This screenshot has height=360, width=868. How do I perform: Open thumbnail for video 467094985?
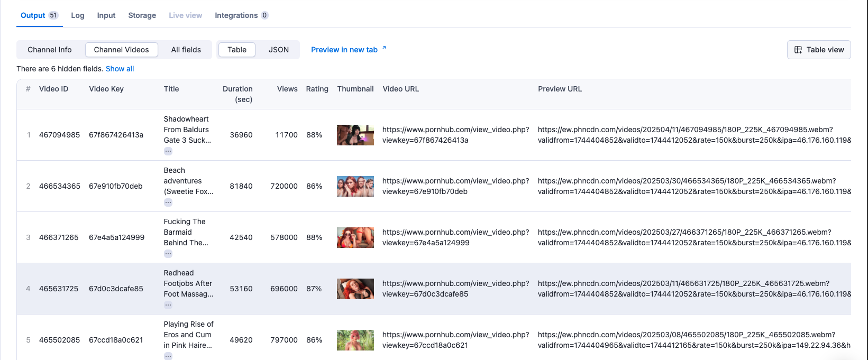point(355,135)
